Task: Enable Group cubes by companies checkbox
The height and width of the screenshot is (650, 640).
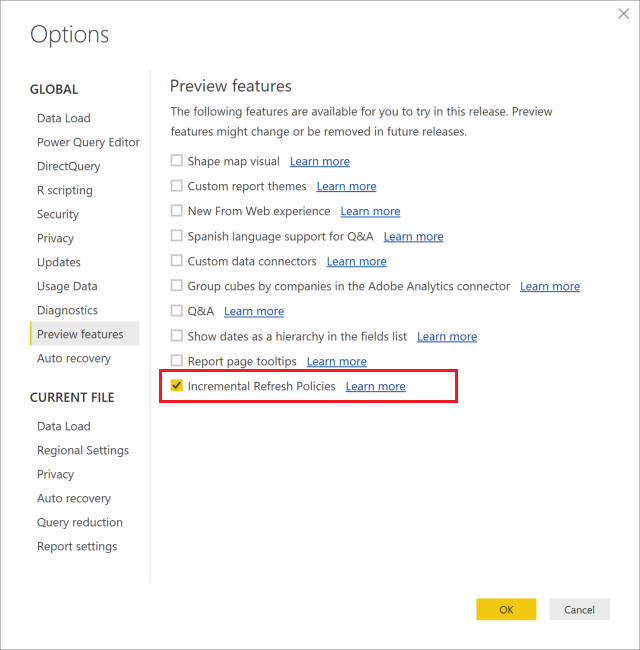Action: tap(177, 285)
